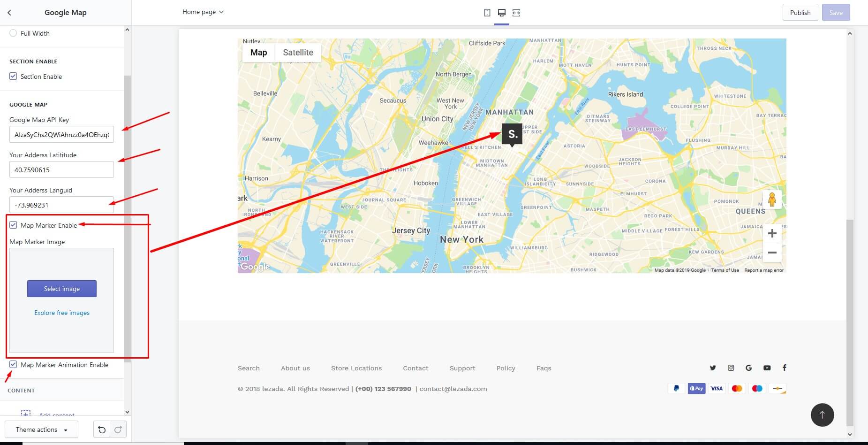Open YouTube social icon in footer
This screenshot has width=868, height=445.
767,368
